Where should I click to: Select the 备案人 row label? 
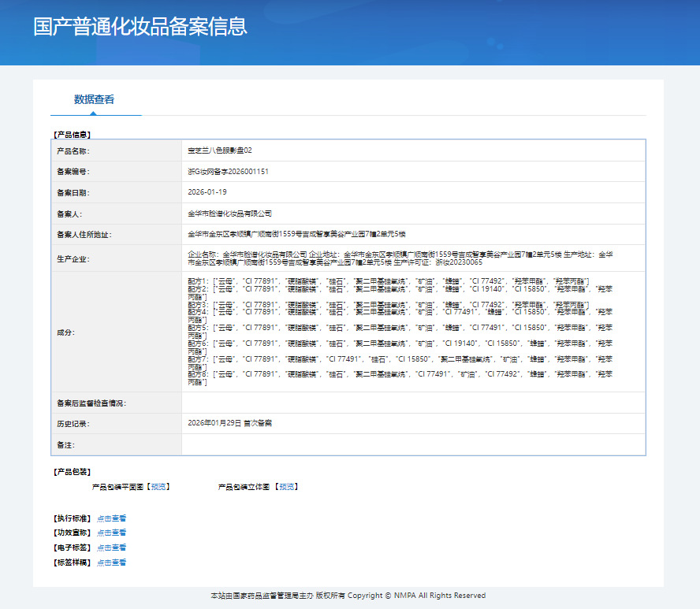click(x=69, y=214)
